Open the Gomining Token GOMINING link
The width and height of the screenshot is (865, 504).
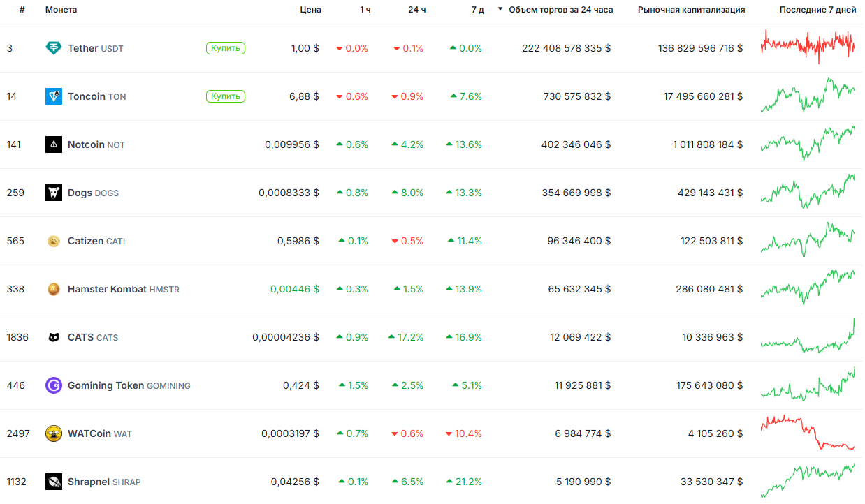tap(129, 385)
